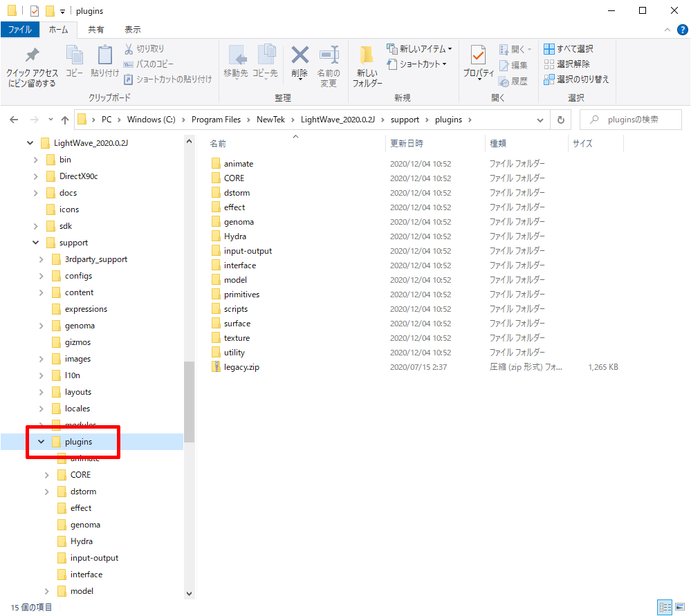Select gizmos folder in tree
Screen dimensions: 691x616
coord(77,342)
